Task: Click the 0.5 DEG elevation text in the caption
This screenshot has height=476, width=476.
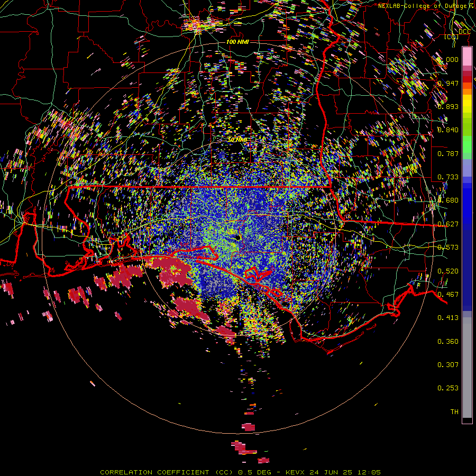Action: [255, 472]
